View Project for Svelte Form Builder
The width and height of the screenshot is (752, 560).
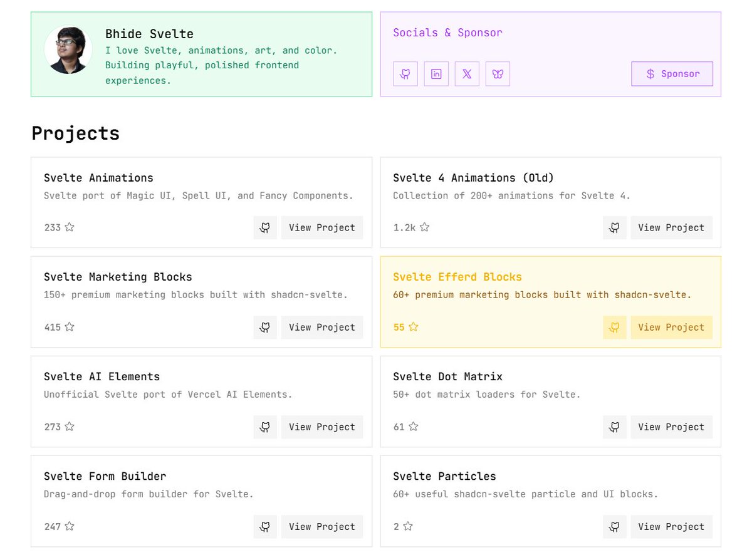(322, 527)
